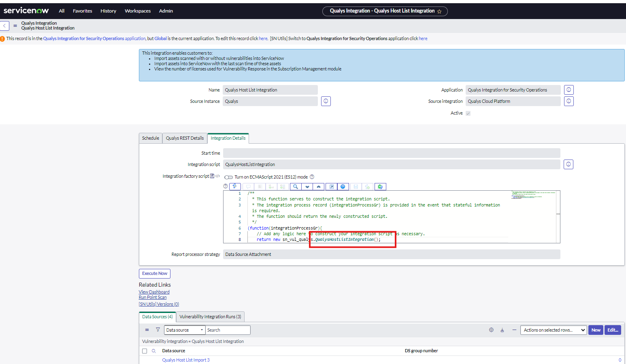
Task: Click the comment toggle toolbar icon
Action: (249, 187)
